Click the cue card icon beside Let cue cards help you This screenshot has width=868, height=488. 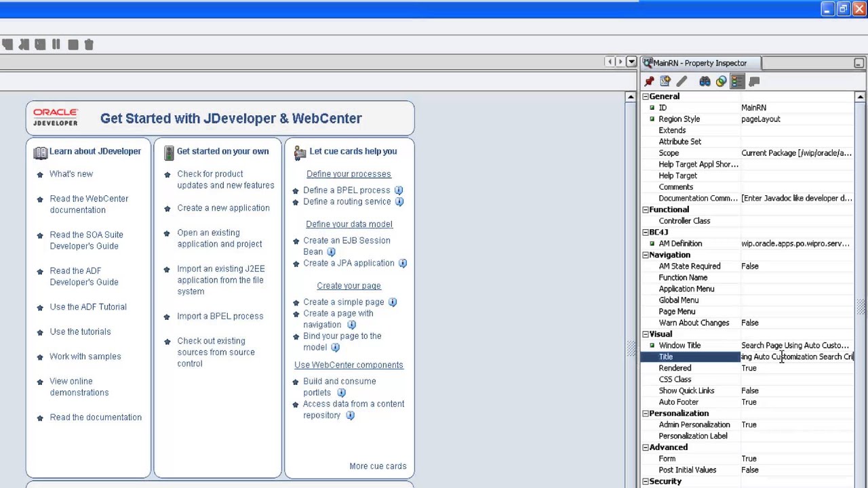coord(300,153)
